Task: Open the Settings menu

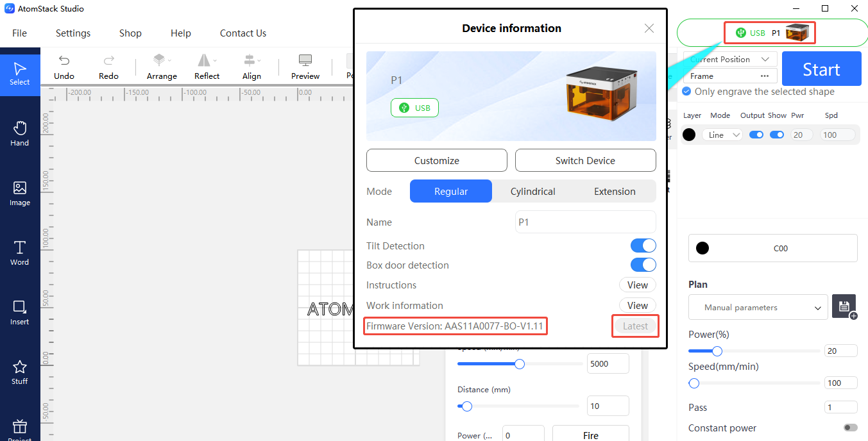Action: tap(73, 33)
